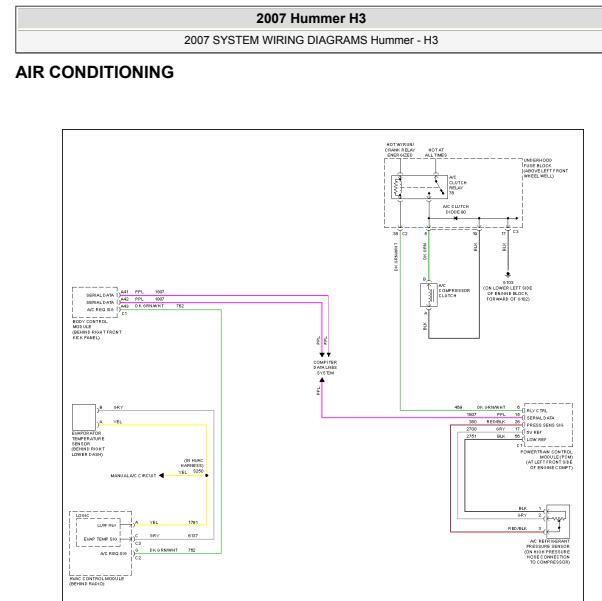Click the "LOW REF" PCM pin label
This screenshot has width=602, height=601.
[536, 439]
